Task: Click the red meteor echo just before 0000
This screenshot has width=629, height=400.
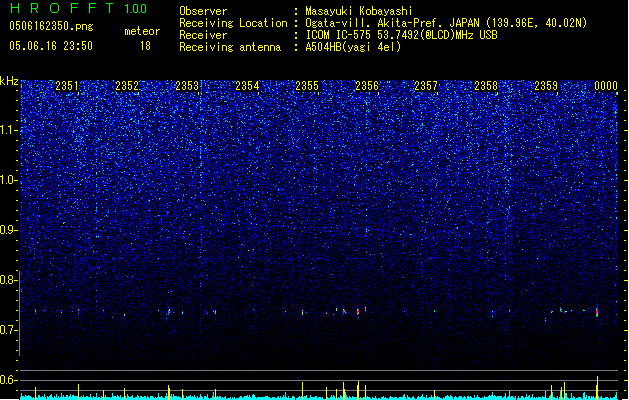Action: click(597, 312)
